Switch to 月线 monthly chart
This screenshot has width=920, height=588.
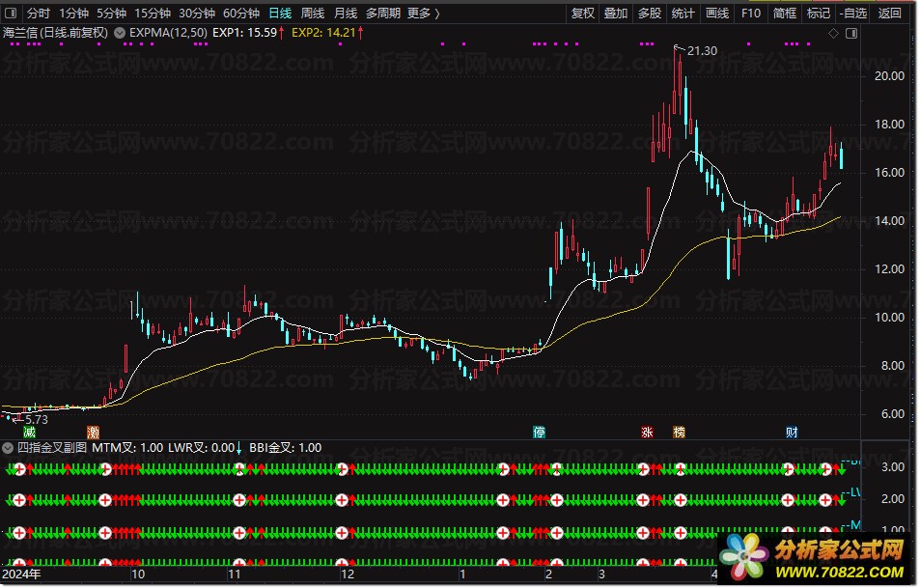pos(346,13)
